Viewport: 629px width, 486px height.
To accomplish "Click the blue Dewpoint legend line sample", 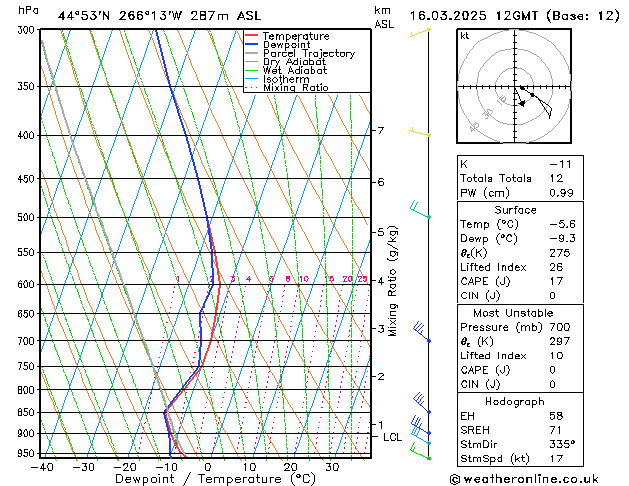I will coord(252,44).
